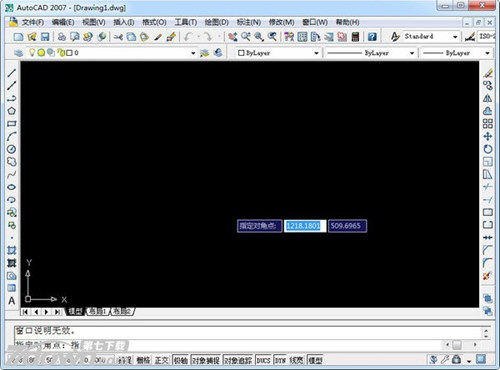Select the Line drawing tool
This screenshot has height=370, width=500.
point(12,73)
